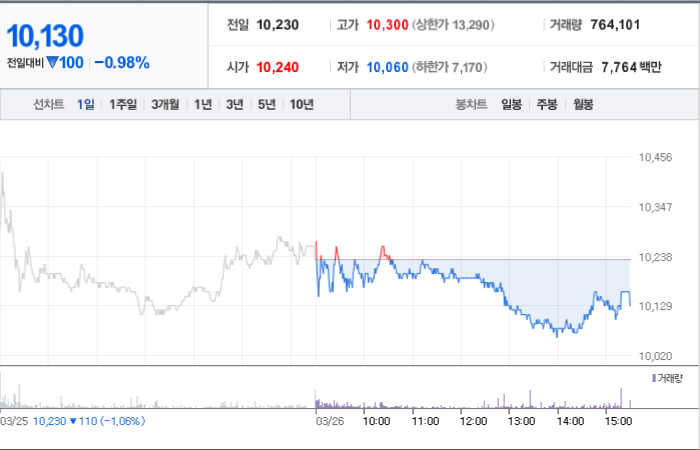
Task: Open the 주봉 candle chart
Action: click(x=547, y=105)
